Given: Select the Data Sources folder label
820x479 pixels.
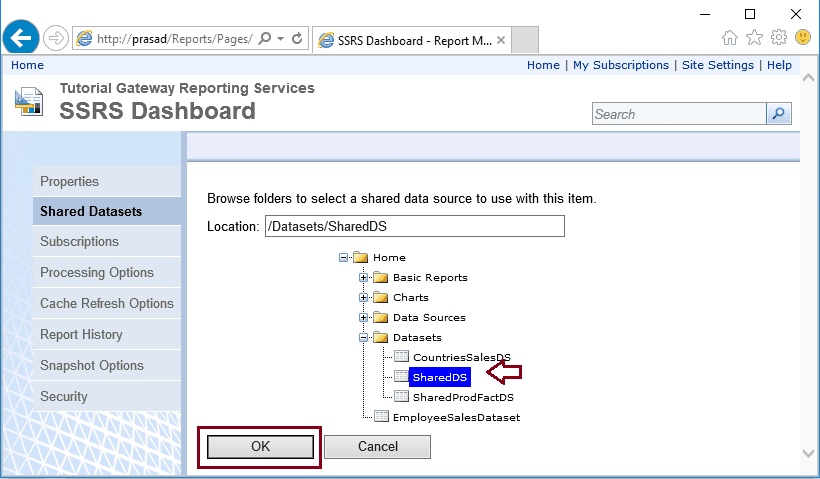Looking at the screenshot, I should (x=429, y=317).
